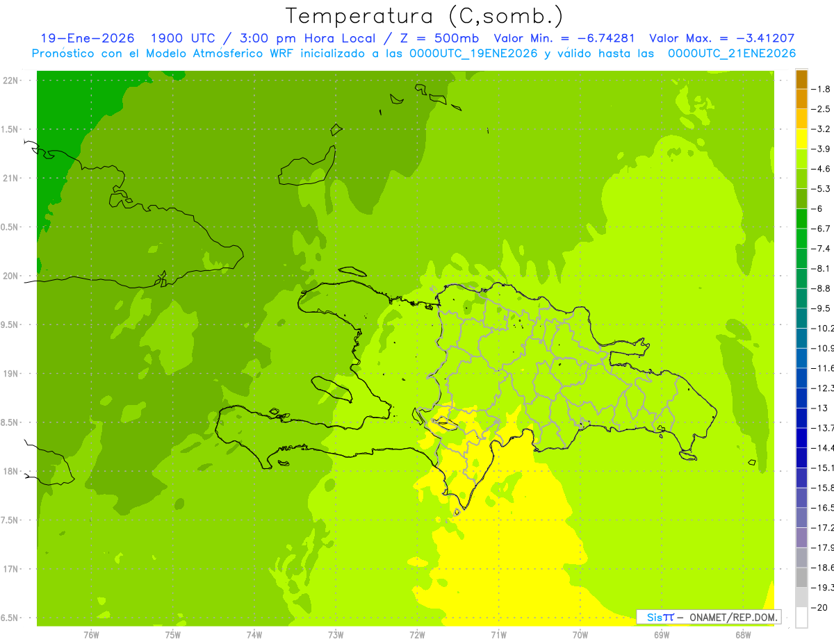
Task: Click the 'Temperatura (C,somb.)' map title
Action: 425,17
